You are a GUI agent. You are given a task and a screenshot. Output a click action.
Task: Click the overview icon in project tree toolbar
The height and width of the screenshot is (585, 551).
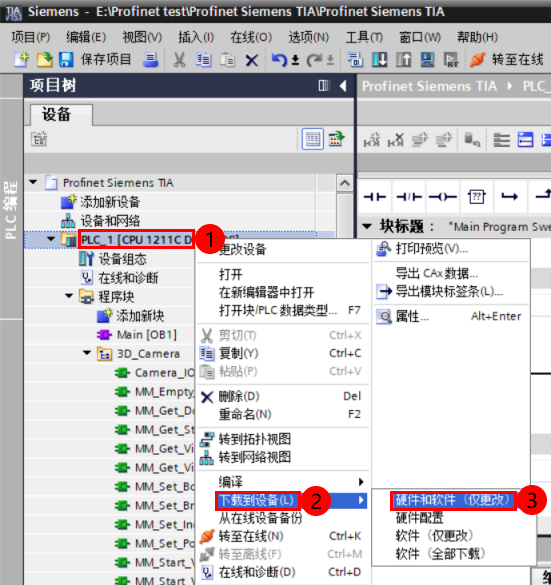pyautogui.click(x=336, y=139)
